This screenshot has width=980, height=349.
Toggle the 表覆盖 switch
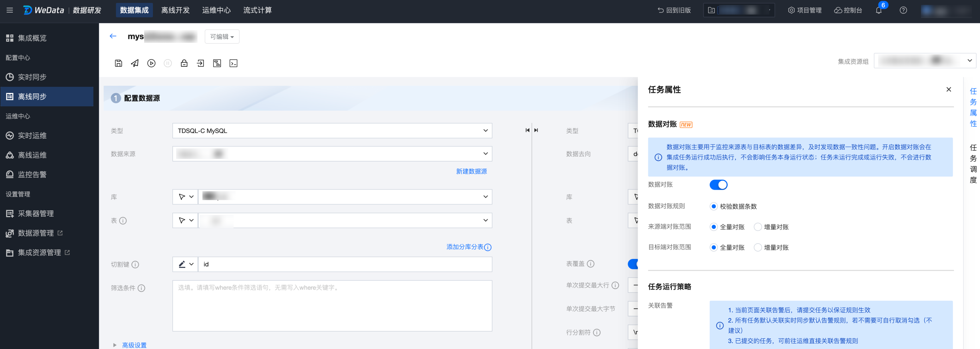[633, 264]
